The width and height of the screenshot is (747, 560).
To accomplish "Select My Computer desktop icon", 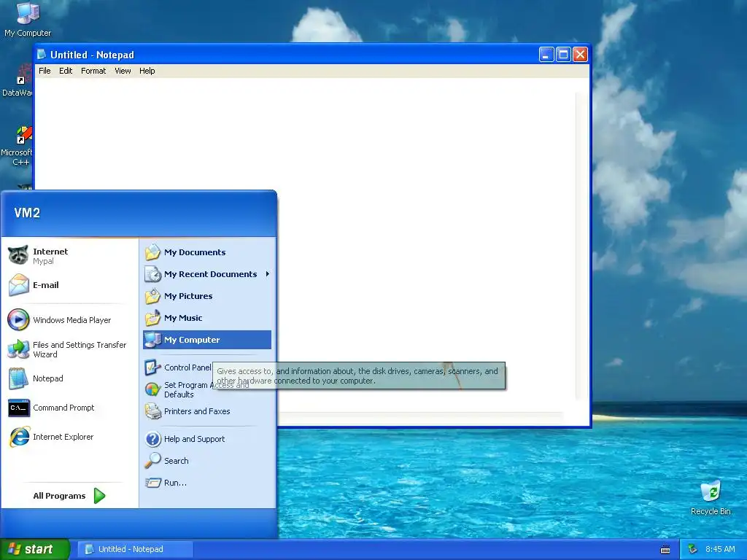I will [x=28, y=19].
